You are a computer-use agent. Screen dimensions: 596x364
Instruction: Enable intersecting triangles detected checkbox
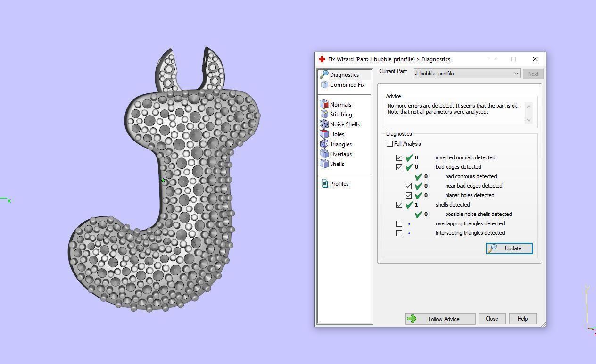399,233
